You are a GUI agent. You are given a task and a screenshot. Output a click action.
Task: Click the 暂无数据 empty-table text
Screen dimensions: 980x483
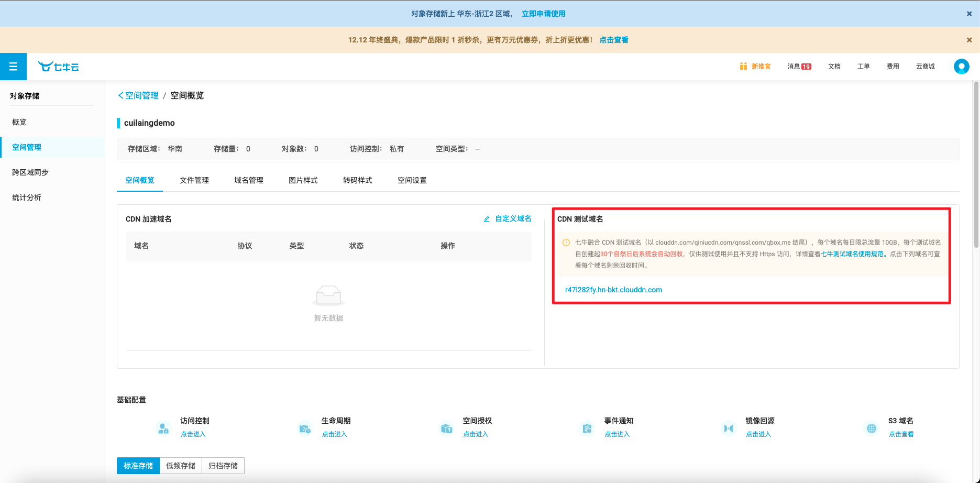tap(328, 318)
